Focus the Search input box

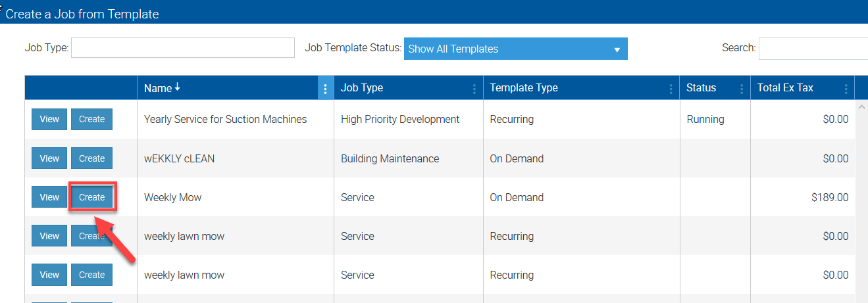pyautogui.click(x=813, y=48)
